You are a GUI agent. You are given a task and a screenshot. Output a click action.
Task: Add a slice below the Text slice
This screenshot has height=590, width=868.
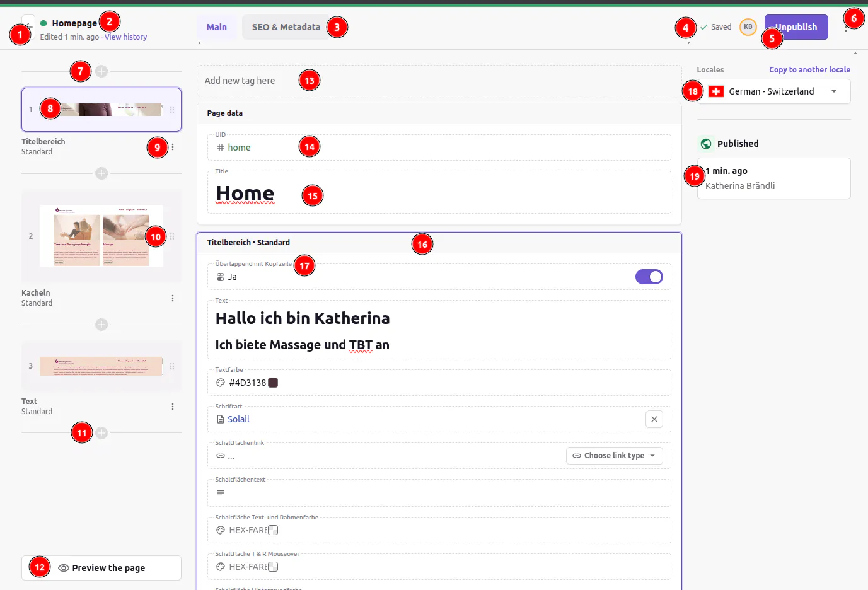101,433
